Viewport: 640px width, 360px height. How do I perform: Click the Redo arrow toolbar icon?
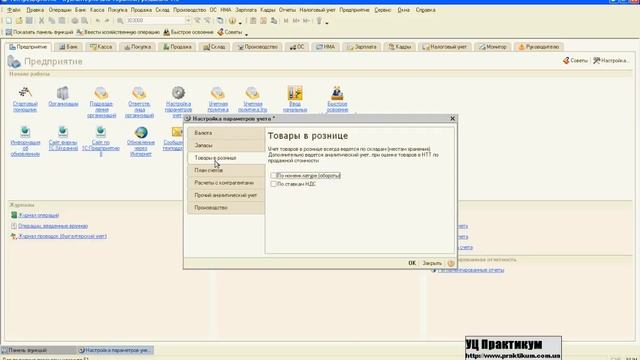107,20
